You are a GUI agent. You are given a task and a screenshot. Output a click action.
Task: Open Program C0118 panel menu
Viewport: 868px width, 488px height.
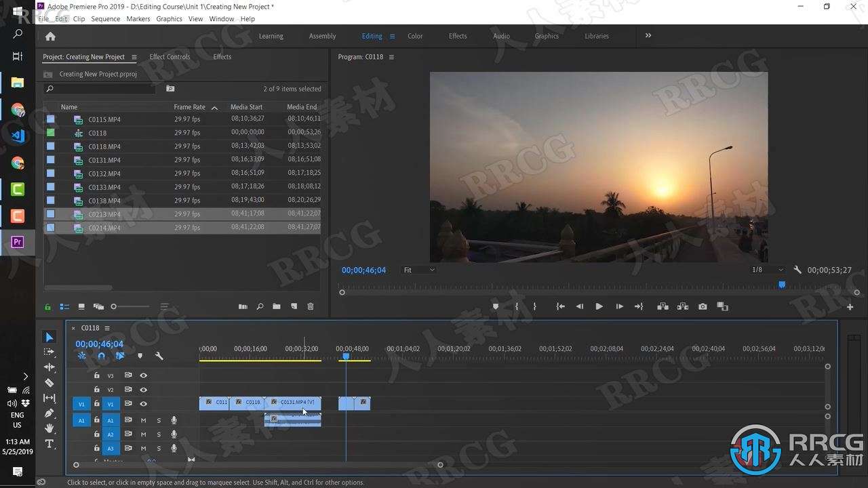[x=391, y=57]
